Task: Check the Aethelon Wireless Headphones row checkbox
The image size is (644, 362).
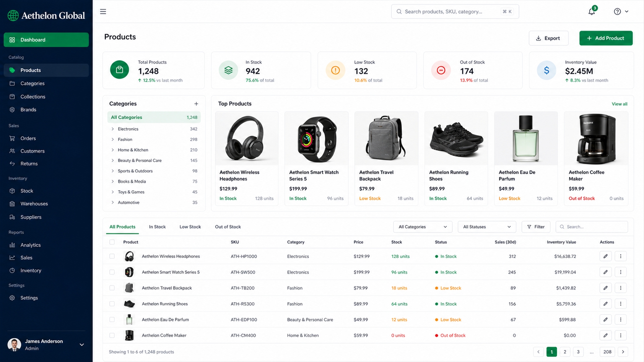Action: click(112, 256)
